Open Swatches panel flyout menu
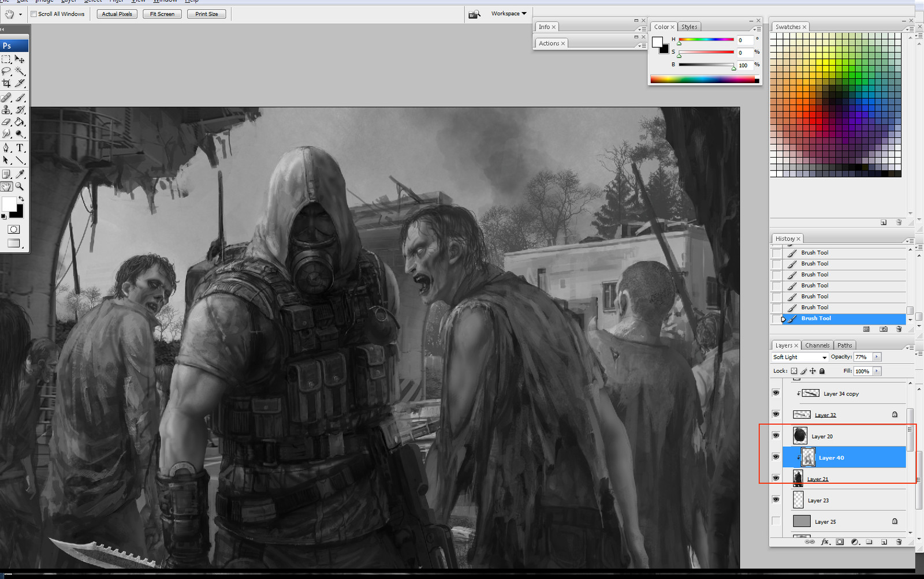This screenshot has width=924, height=579. (x=910, y=29)
